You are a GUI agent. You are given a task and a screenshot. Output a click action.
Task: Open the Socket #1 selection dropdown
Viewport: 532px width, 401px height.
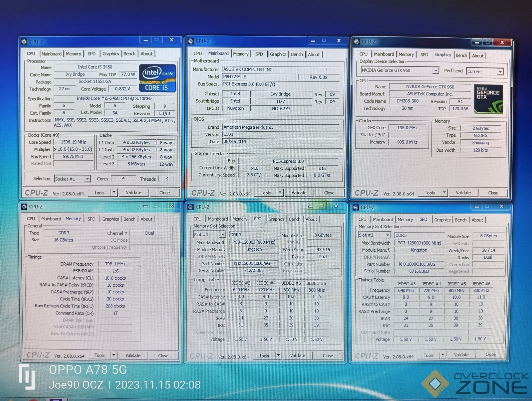tap(72, 179)
